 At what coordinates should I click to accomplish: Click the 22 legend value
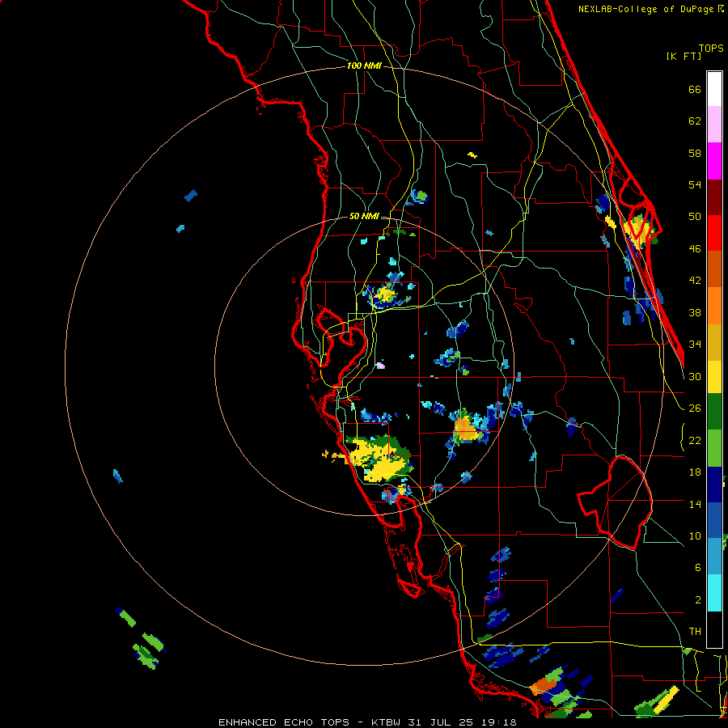[x=695, y=440]
